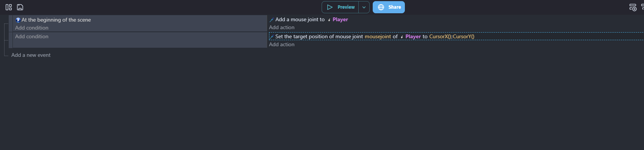644x150 pixels.
Task: Click the Player object in the mouse joint action
Action: (340, 19)
